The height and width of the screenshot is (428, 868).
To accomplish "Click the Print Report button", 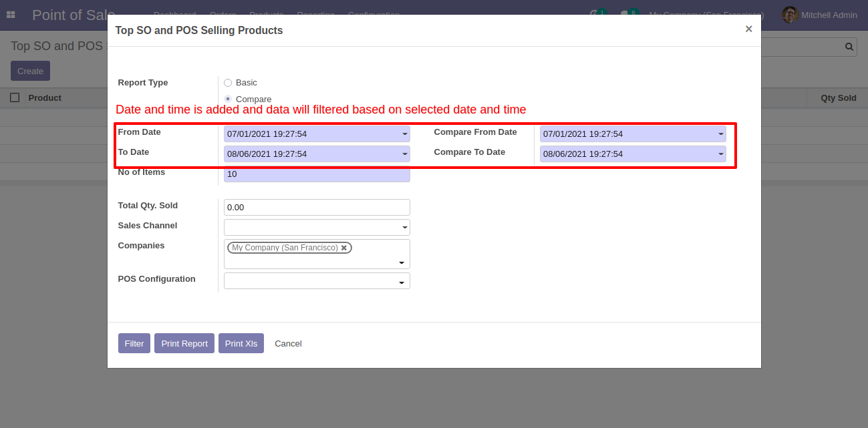I will pos(184,343).
